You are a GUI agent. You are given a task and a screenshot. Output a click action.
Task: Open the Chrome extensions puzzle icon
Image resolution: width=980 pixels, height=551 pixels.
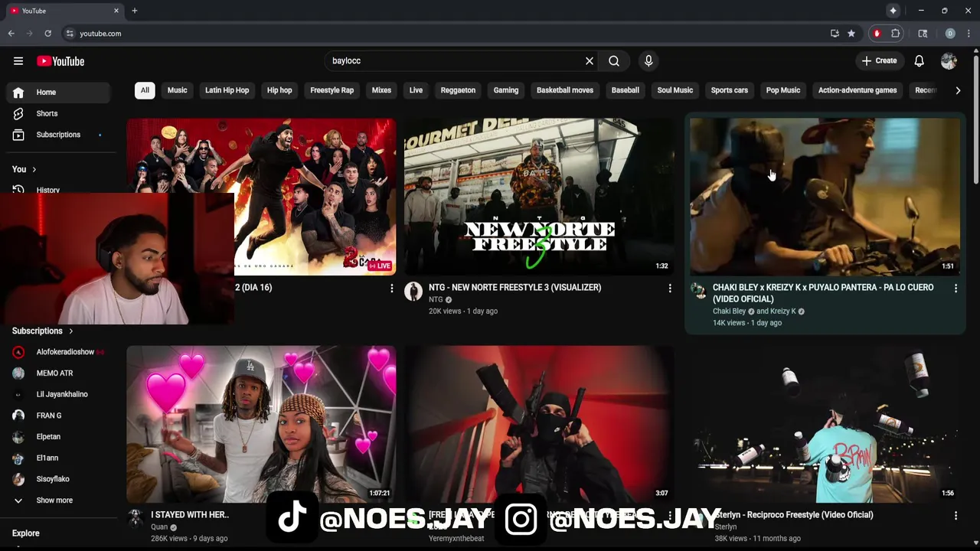point(895,34)
